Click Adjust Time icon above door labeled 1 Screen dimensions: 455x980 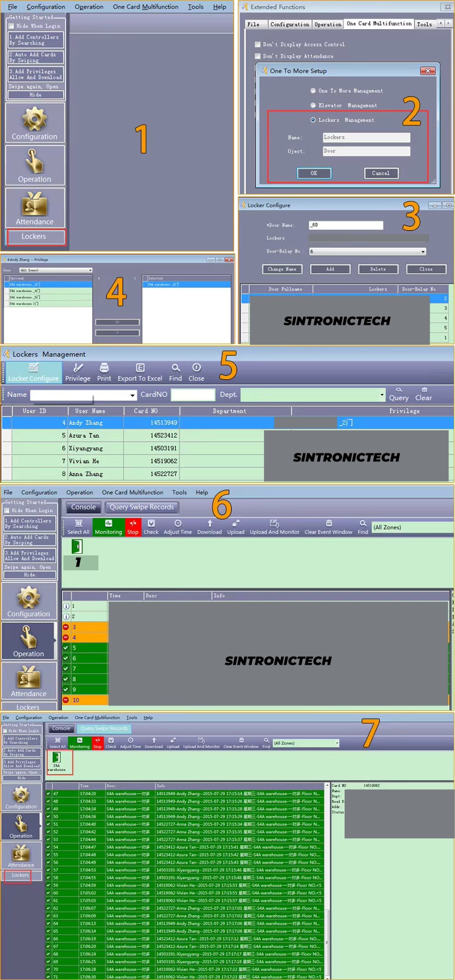(178, 523)
